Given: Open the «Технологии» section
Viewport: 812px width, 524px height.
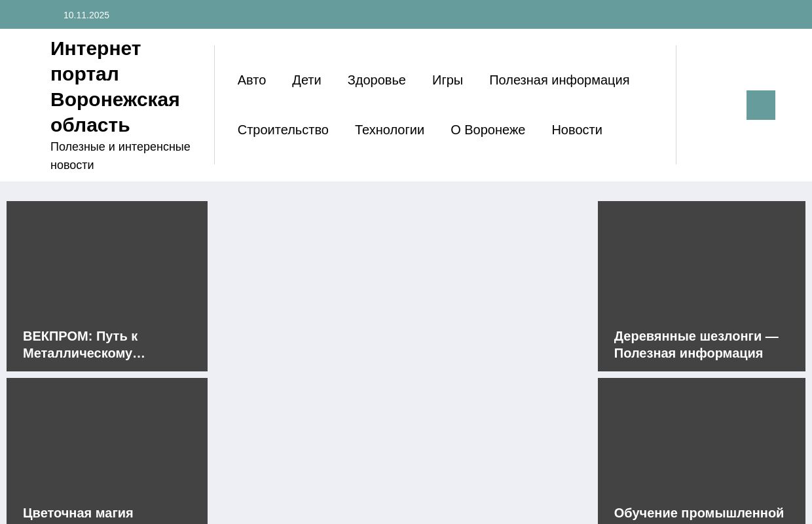Looking at the screenshot, I should point(390,130).
